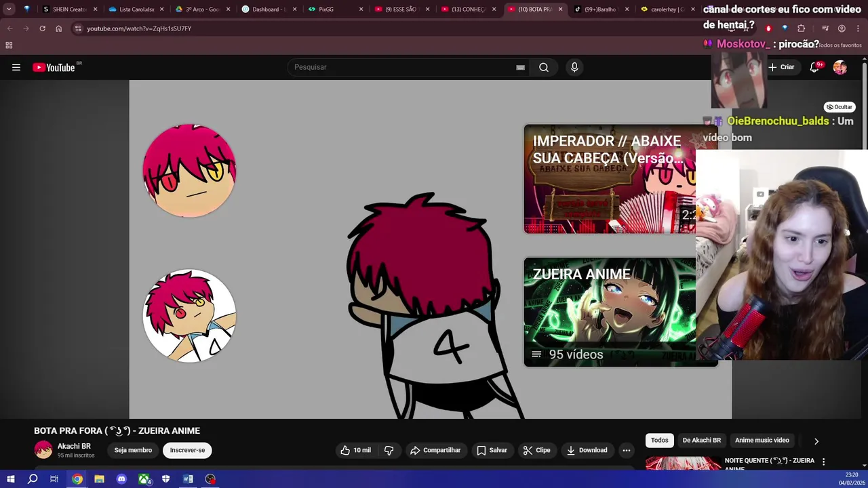Reload the page in Chrome
The height and width of the screenshot is (488, 868).
click(42, 28)
